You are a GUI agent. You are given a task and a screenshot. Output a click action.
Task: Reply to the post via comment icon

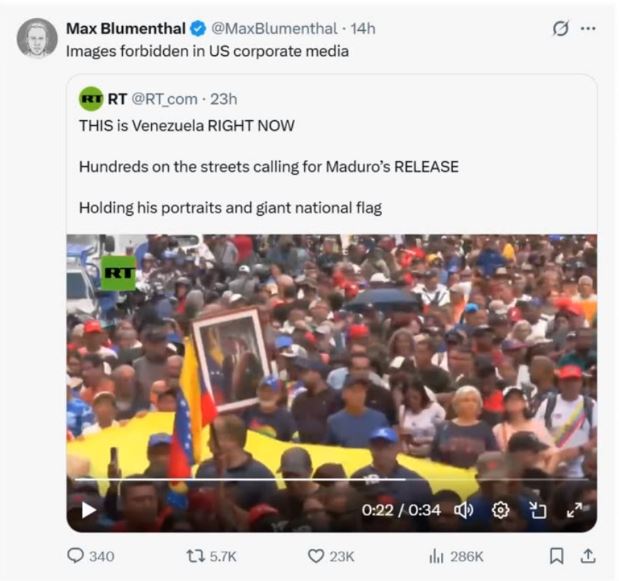[75, 556]
